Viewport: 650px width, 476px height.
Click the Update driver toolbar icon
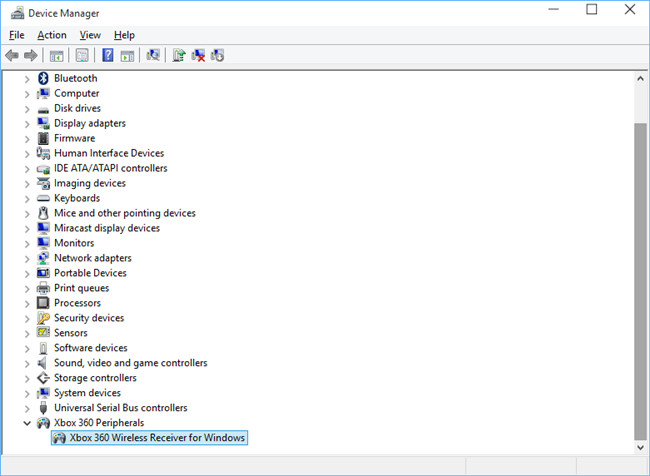click(x=179, y=55)
